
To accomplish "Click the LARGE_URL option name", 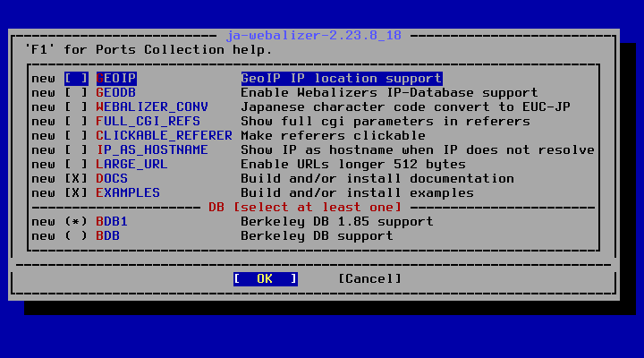I will point(132,165).
